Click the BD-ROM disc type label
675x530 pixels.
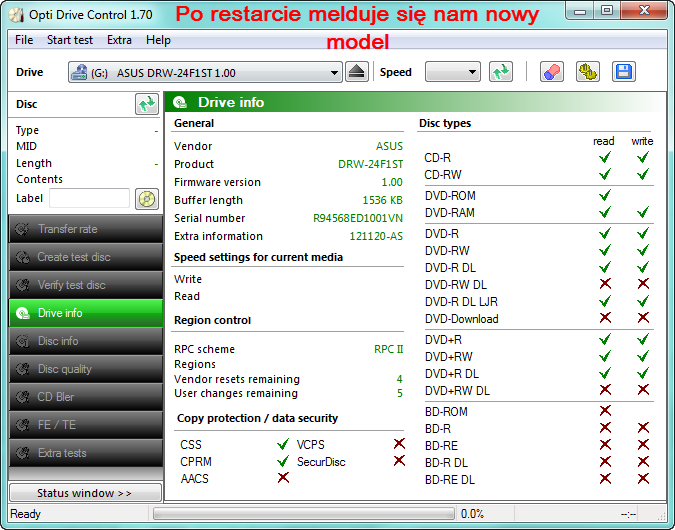tap(446, 412)
